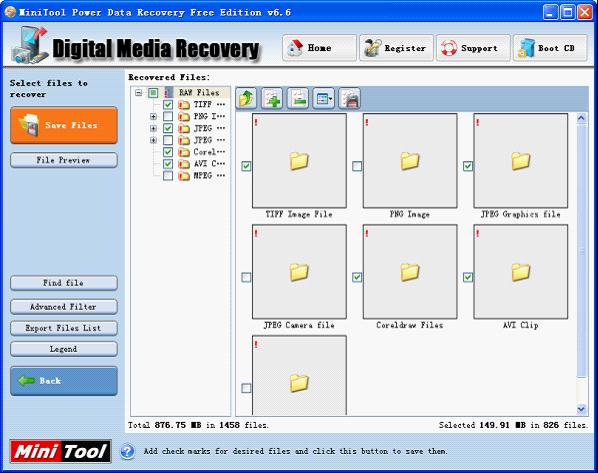Click the thumbnail pane scroll-up arrow
Image resolution: width=598 pixels, height=473 pixels.
coord(581,118)
